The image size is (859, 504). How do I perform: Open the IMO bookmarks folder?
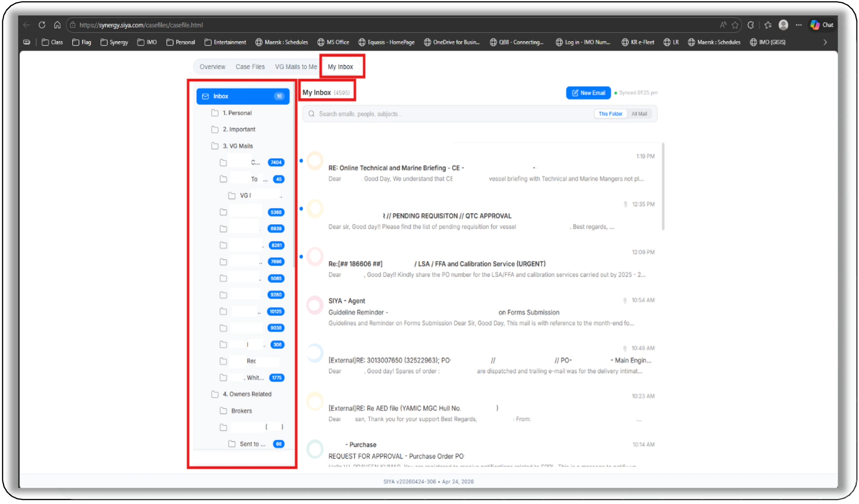[147, 42]
